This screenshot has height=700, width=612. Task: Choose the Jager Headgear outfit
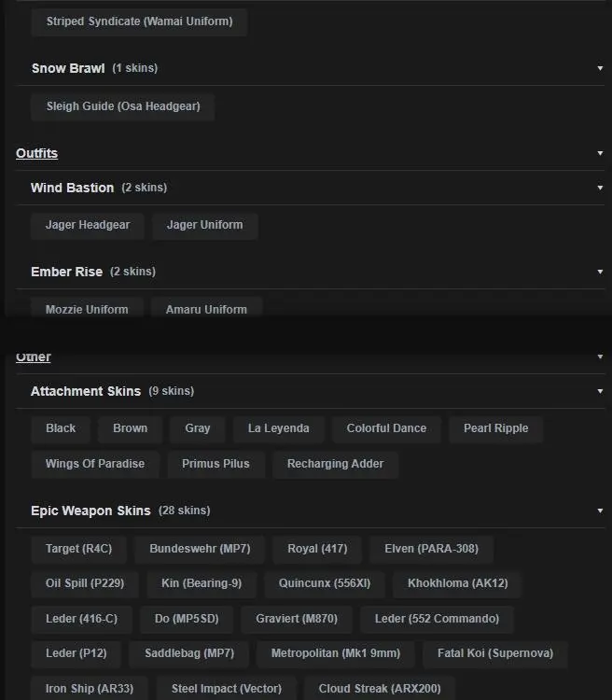[x=88, y=225]
